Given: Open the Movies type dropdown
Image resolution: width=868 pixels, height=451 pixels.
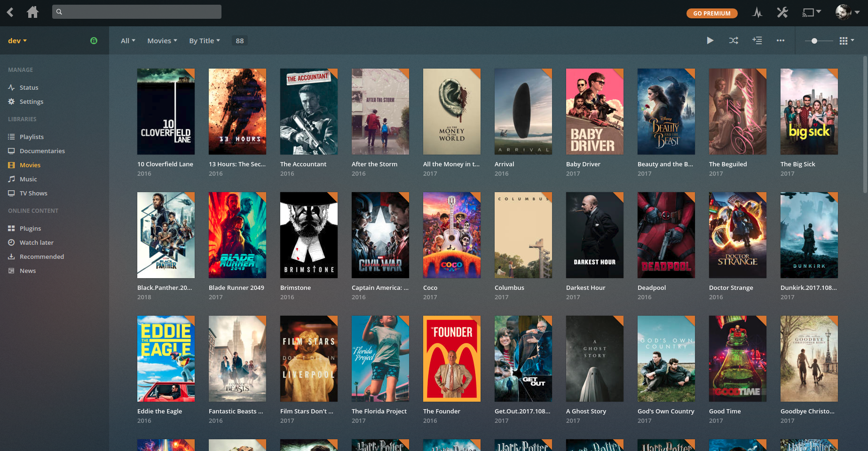Looking at the screenshot, I should tap(162, 41).
